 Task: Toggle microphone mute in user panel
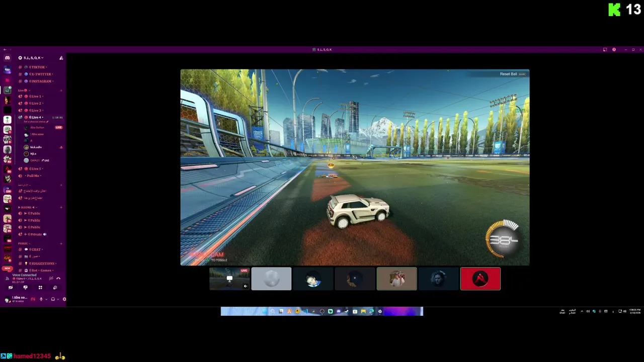click(41, 299)
